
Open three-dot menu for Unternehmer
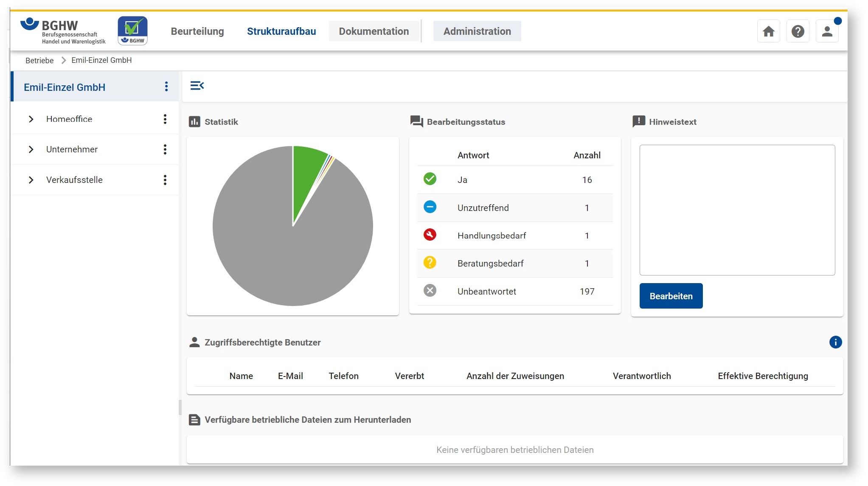165,149
